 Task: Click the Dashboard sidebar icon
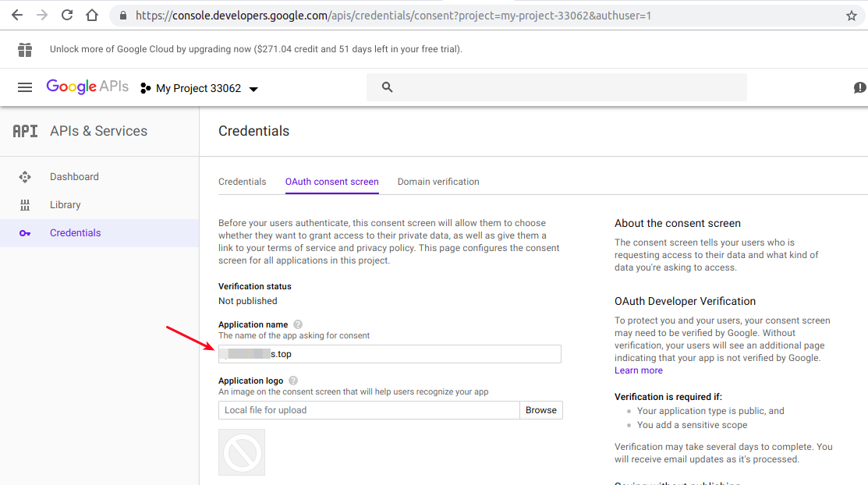(25, 177)
